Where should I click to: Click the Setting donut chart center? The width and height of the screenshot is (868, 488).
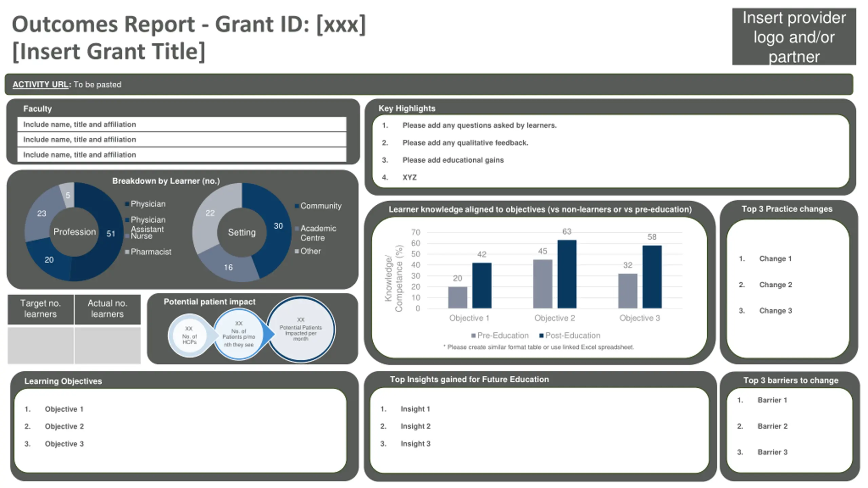pos(241,232)
